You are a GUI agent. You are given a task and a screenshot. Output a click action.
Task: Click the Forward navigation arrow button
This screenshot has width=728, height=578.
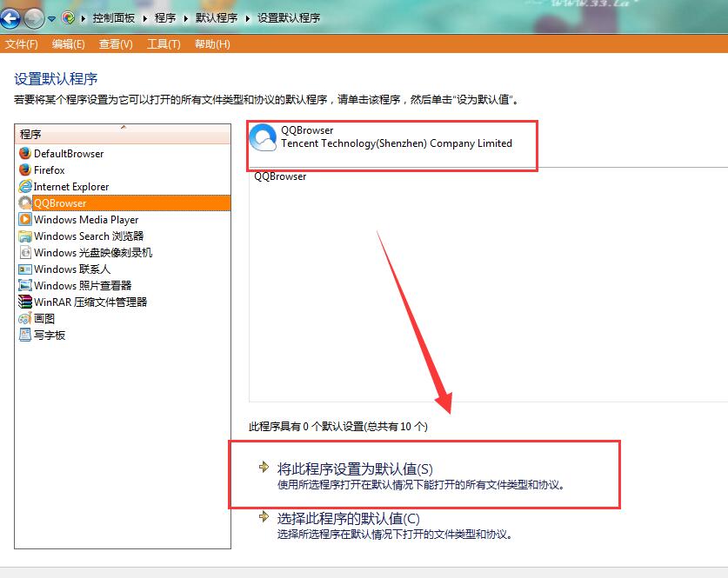click(33, 18)
